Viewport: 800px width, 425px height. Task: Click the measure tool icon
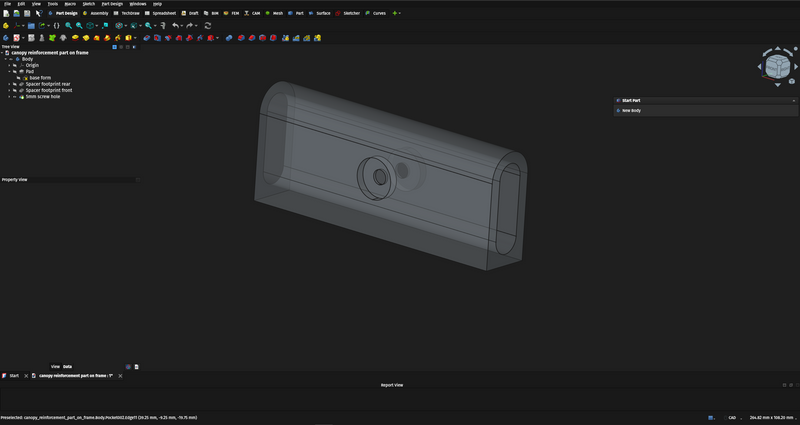point(163,26)
